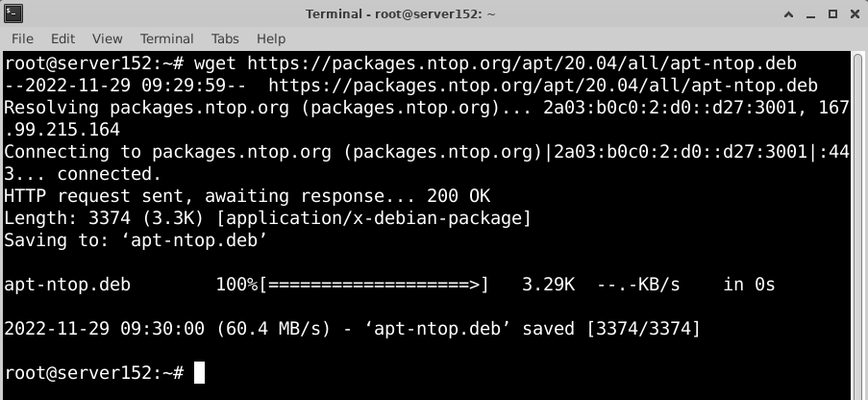The width and height of the screenshot is (868, 400).
Task: Click the URL in the wget command line
Action: [x=521, y=63]
